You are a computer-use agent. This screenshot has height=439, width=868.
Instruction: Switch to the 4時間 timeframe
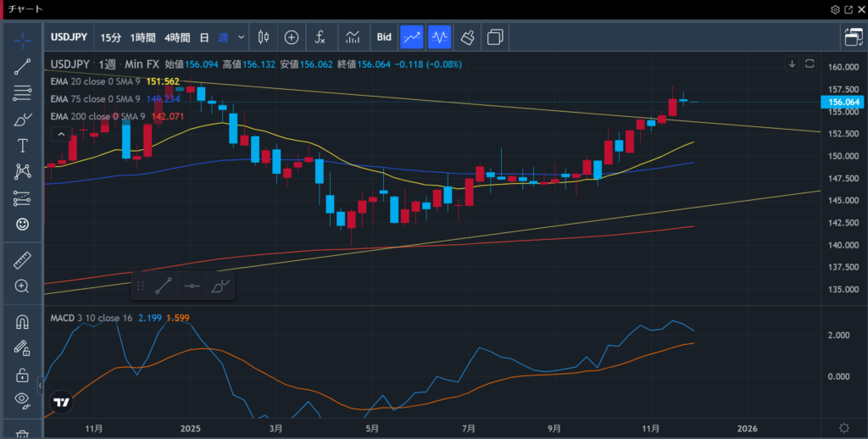[177, 37]
